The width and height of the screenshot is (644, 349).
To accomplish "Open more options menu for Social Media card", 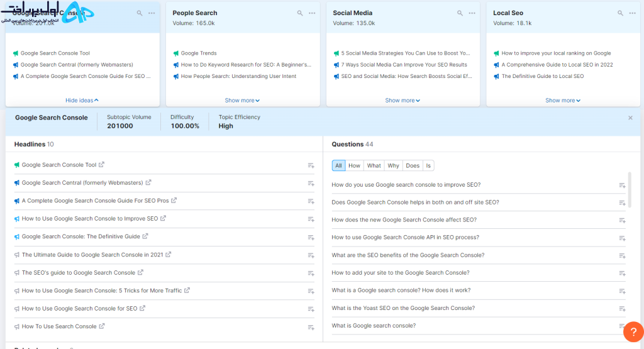I will point(472,13).
